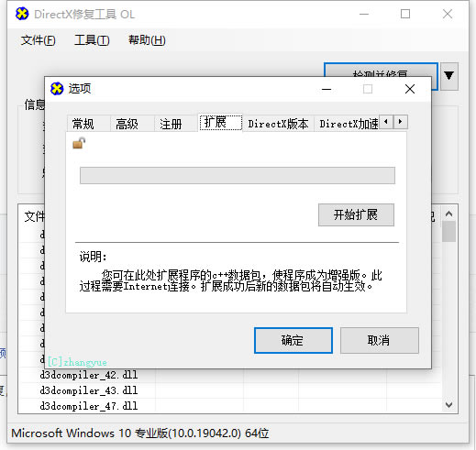Open the dropdown arrow beside 检测并修复 button
The height and width of the screenshot is (450, 476).
(448, 76)
